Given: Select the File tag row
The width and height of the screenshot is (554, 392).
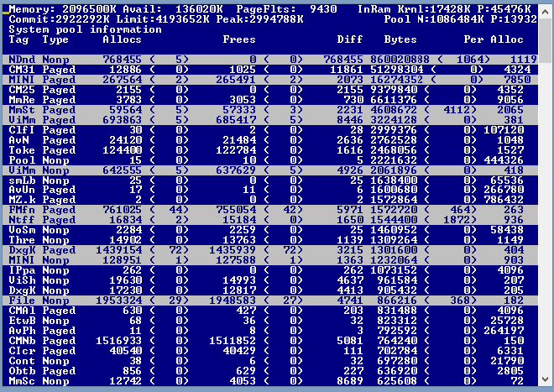Looking at the screenshot, I should pyautogui.click(x=270, y=301).
